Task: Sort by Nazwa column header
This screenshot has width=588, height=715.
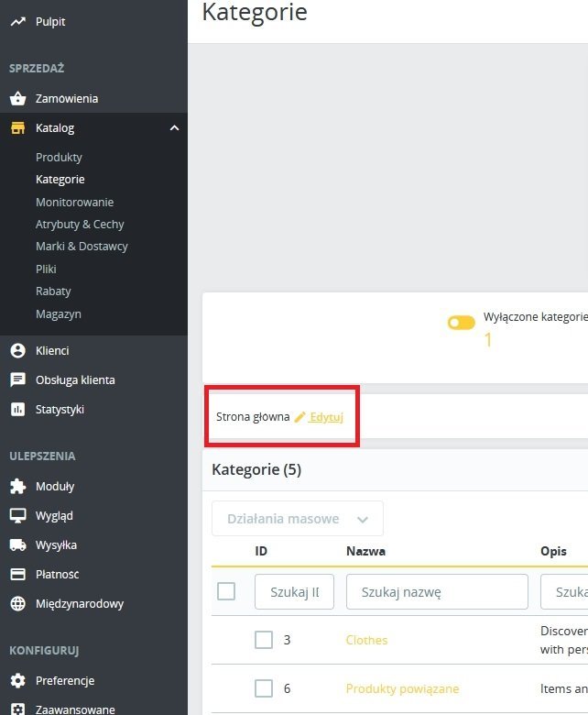Action: point(365,551)
